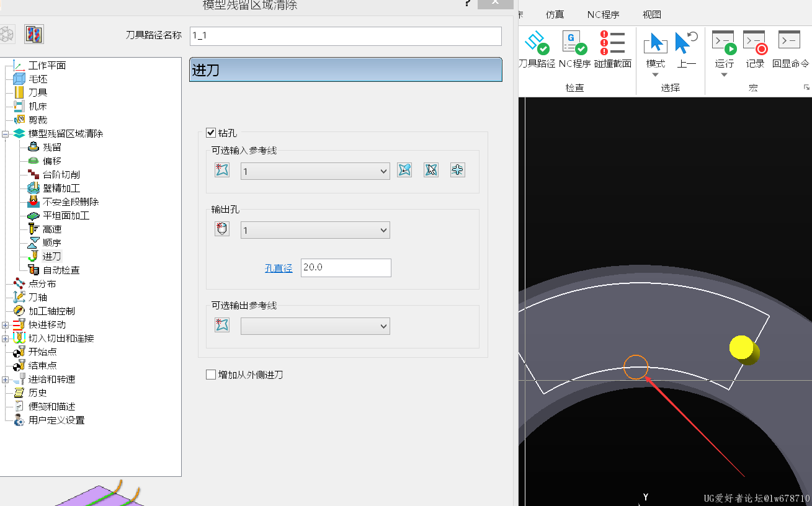Collapse the 模型残留区域清除 tree node
812x506 pixels.
click(6, 133)
